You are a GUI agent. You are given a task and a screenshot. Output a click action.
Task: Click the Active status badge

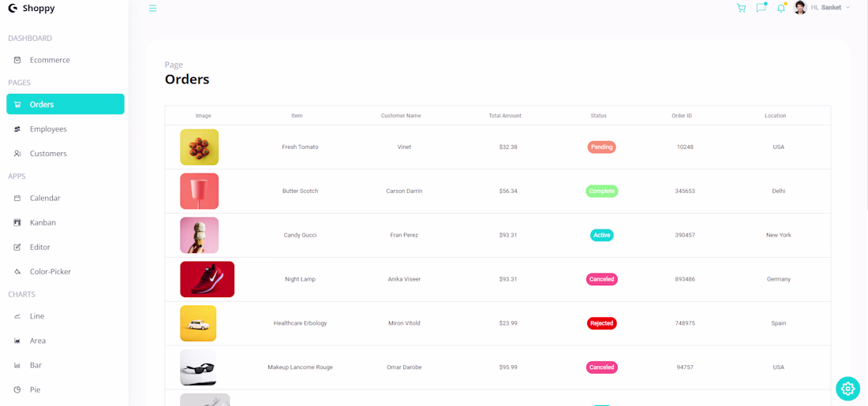[602, 235]
